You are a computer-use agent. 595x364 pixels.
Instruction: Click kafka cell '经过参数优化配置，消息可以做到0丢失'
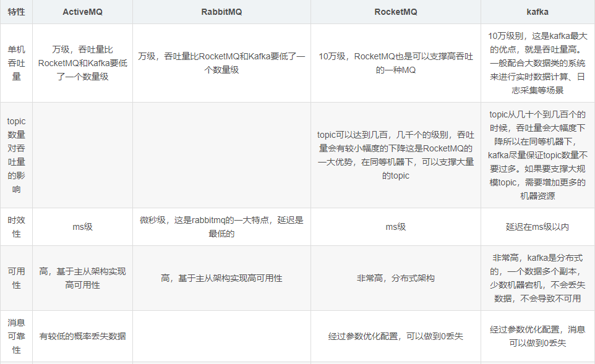coord(537,336)
